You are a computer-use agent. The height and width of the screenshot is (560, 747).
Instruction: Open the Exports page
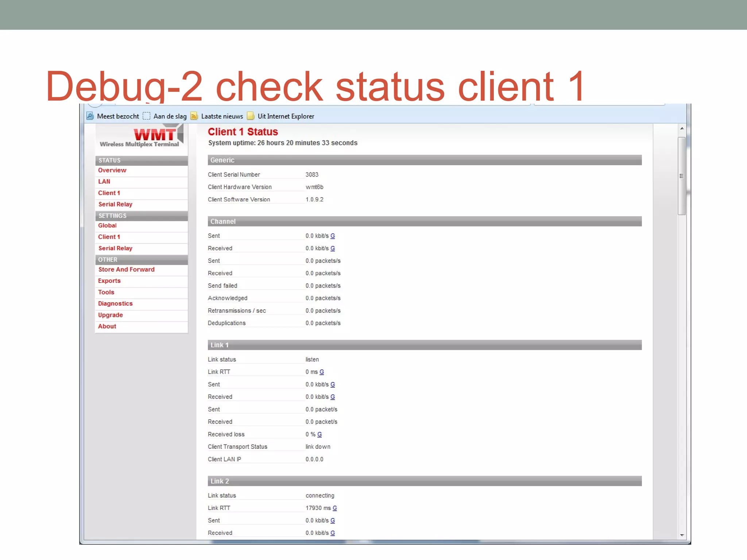point(109,281)
